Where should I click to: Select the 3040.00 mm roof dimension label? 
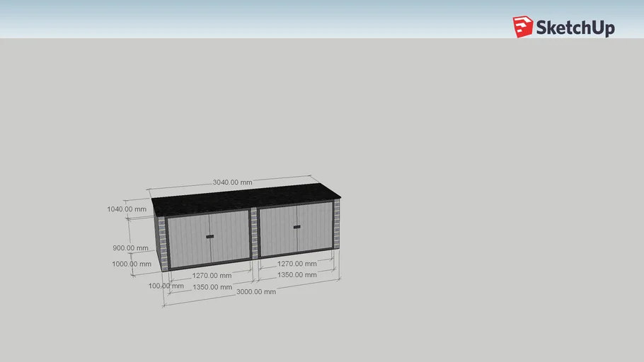(x=232, y=182)
